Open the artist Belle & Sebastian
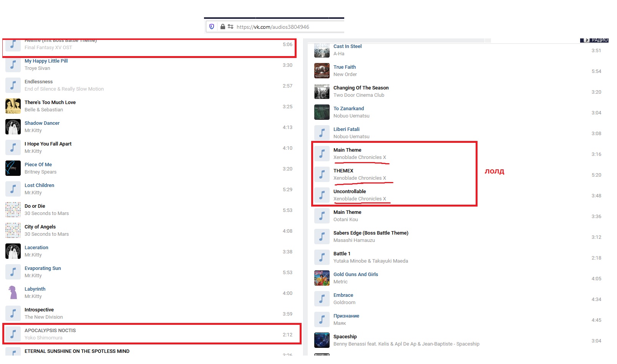This screenshot has height=364, width=617. coord(44,110)
